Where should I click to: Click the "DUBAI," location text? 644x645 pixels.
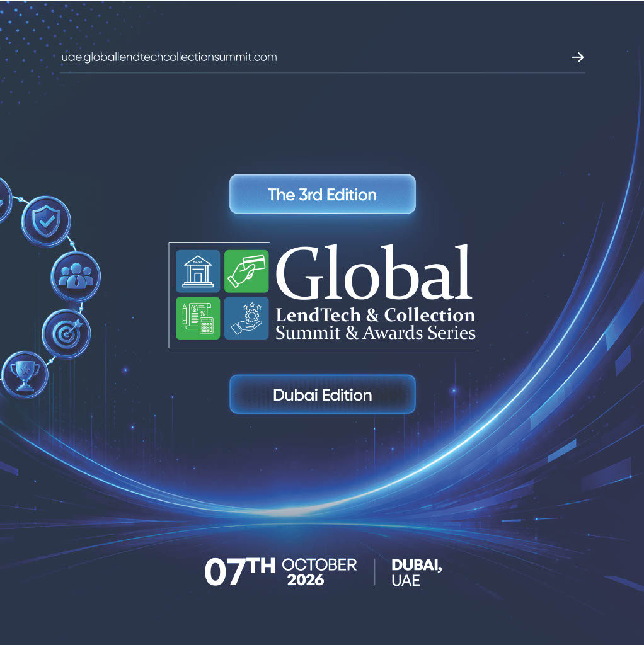click(417, 565)
